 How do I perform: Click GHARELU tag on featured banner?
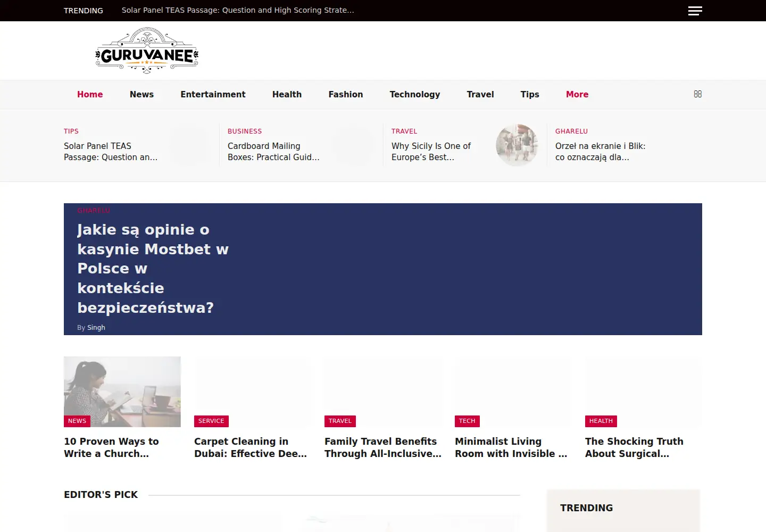click(94, 210)
